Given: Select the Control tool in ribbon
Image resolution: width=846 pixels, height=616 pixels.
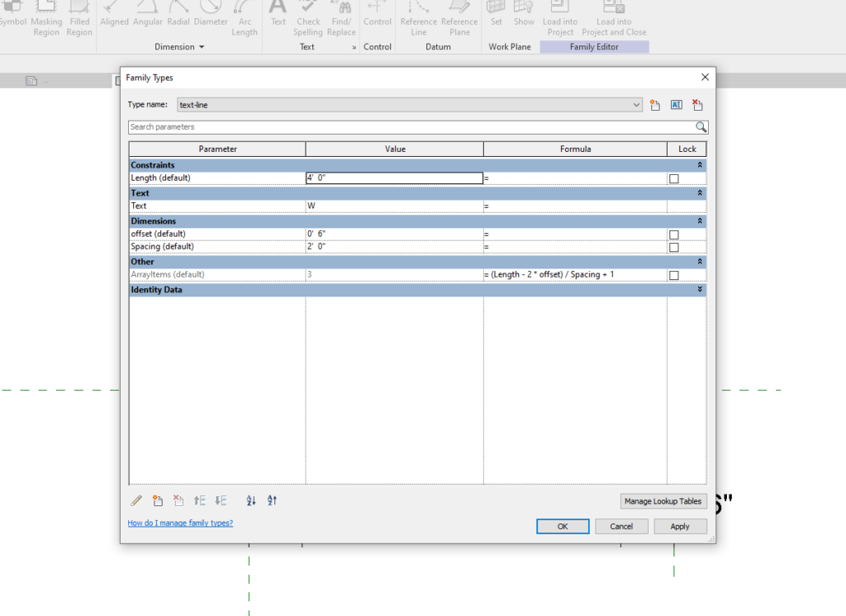Looking at the screenshot, I should tap(377, 14).
